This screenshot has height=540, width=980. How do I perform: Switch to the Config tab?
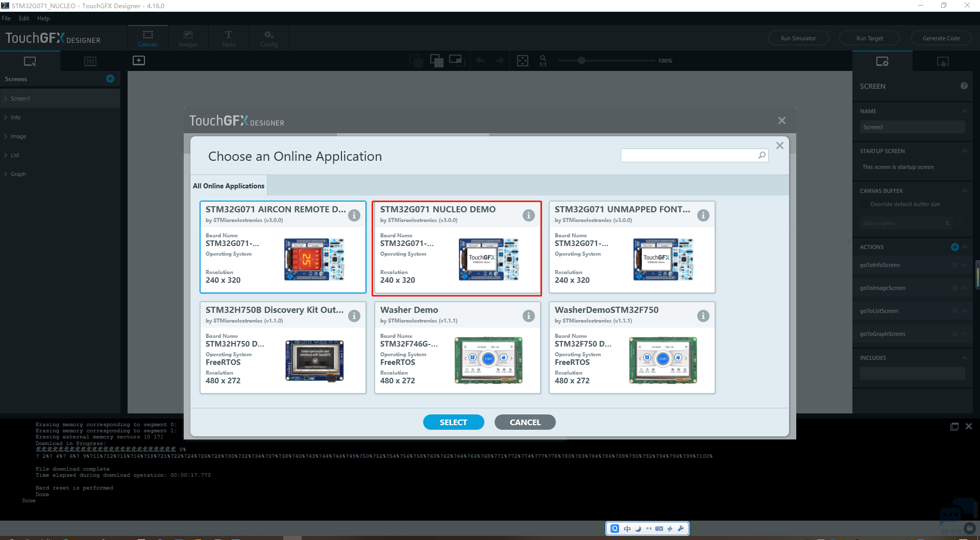[x=269, y=38]
